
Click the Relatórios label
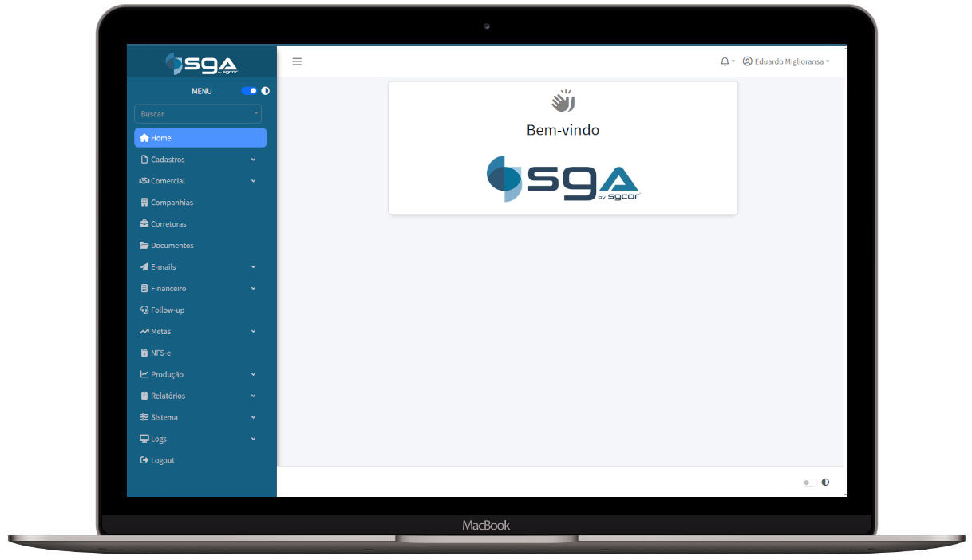pos(168,396)
